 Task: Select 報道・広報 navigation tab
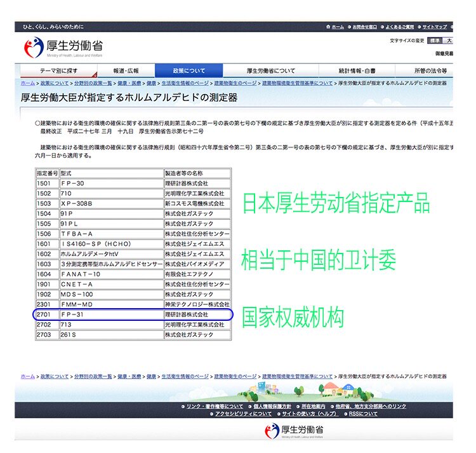tap(126, 71)
